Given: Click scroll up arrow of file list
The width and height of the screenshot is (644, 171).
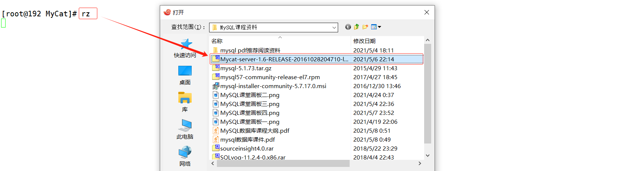Looking at the screenshot, I should pos(427,40).
